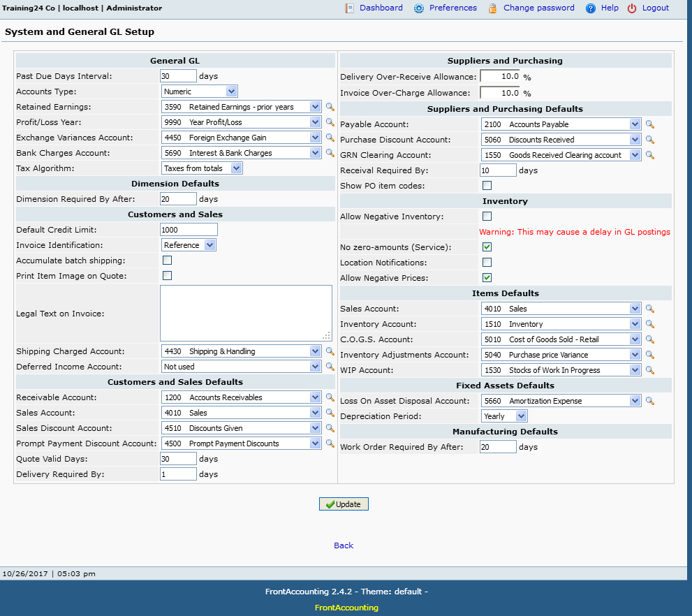Image resolution: width=692 pixels, height=616 pixels.
Task: Open the Accounts Type dropdown
Action: click(200, 91)
